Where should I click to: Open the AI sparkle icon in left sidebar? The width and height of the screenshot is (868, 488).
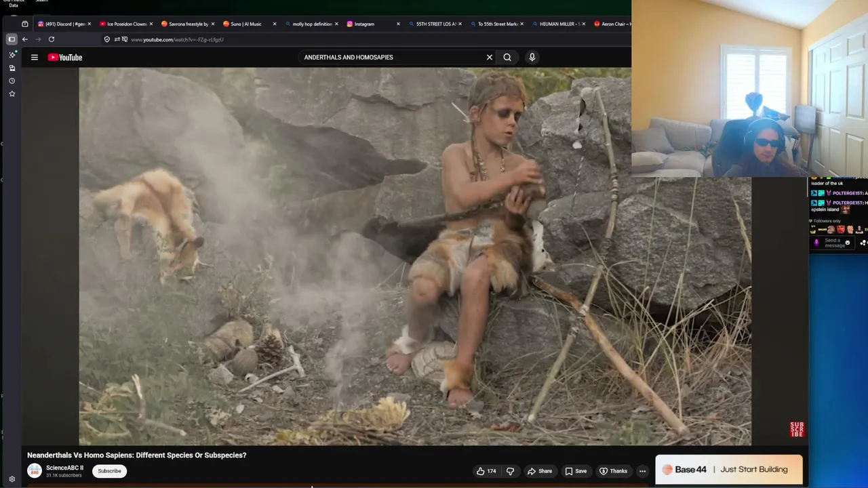[x=12, y=55]
